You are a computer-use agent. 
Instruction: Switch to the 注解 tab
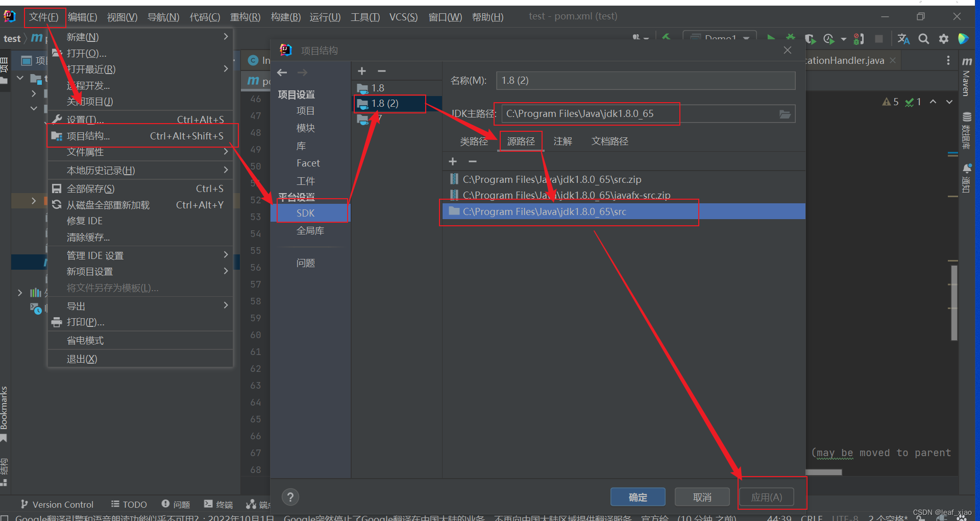point(562,141)
